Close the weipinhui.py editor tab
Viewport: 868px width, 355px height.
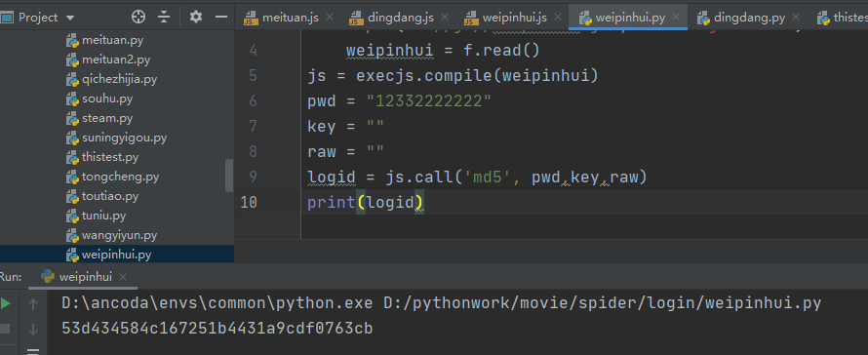[676, 18]
